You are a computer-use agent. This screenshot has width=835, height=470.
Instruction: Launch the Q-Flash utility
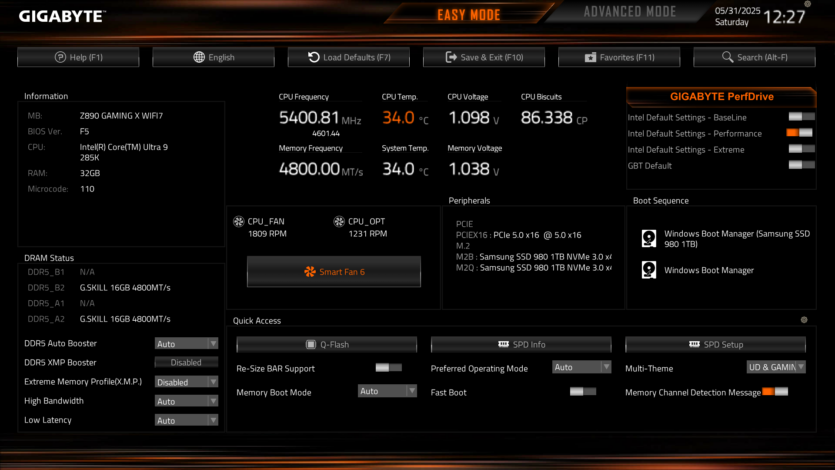click(326, 344)
